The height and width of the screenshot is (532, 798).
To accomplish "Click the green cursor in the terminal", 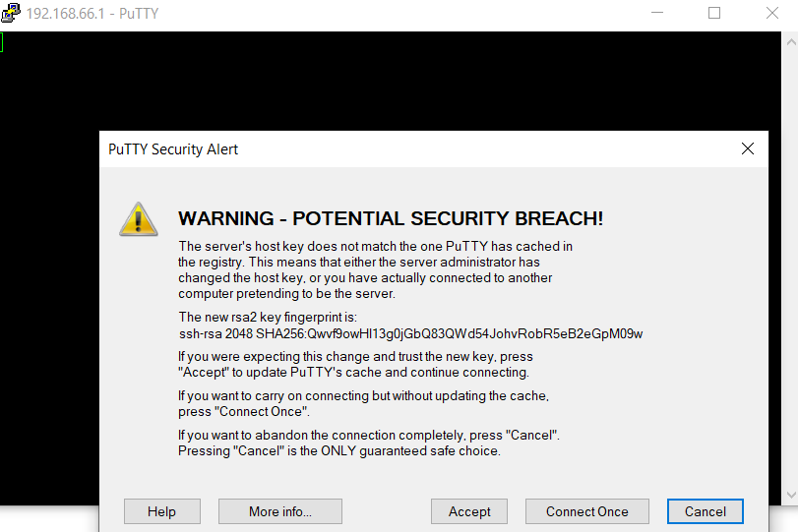I will [x=2, y=42].
